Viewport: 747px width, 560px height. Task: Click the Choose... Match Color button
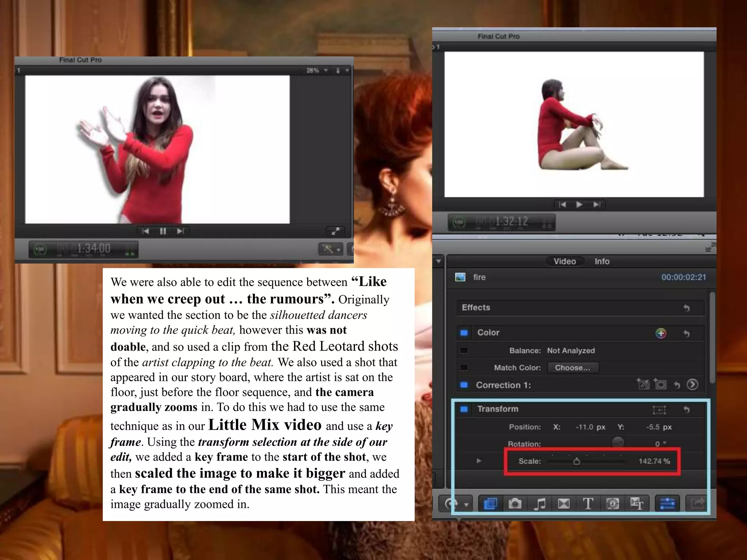pos(573,367)
